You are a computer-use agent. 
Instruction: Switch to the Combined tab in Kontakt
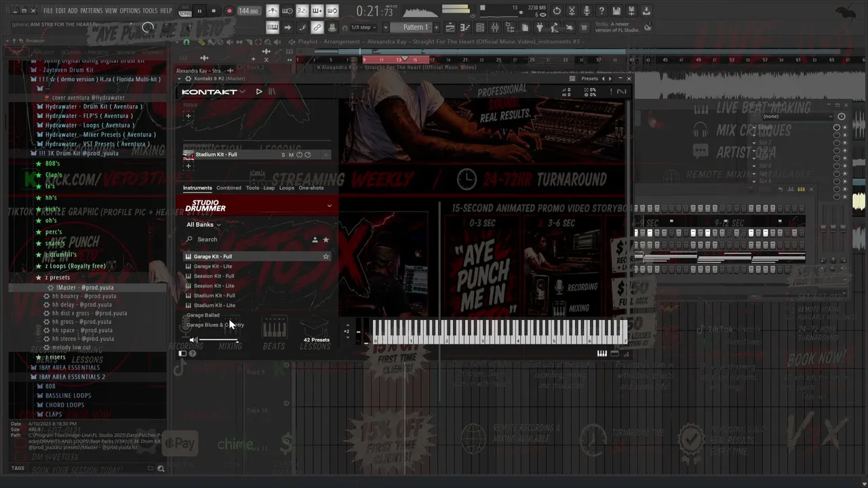pos(229,188)
